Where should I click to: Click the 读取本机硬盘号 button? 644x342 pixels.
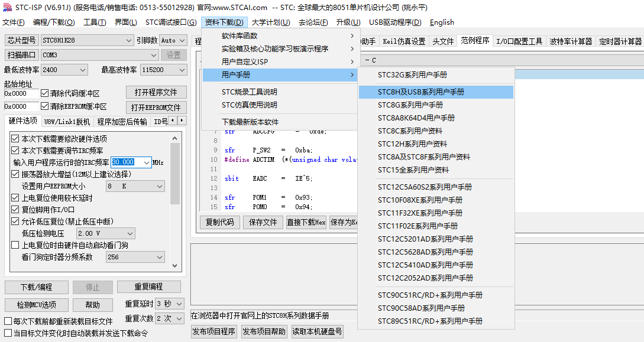[x=317, y=331]
